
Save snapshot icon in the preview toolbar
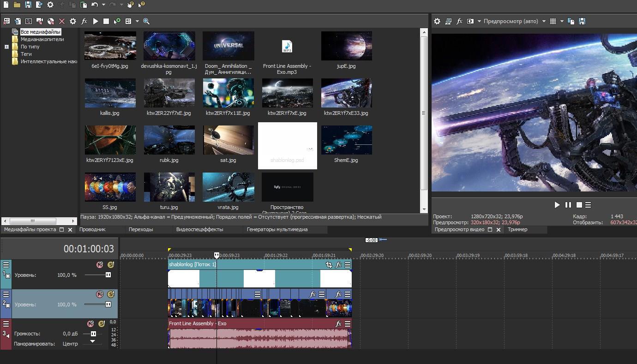coord(582,21)
